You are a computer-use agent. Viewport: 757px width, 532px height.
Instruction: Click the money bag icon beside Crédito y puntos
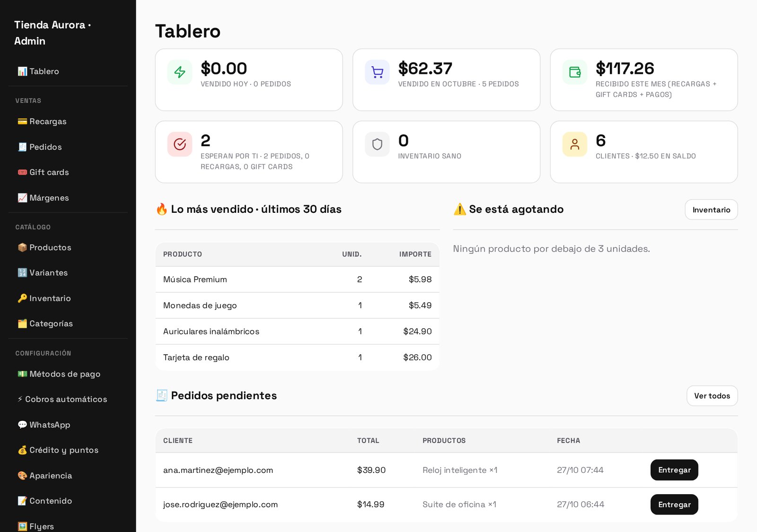pyautogui.click(x=22, y=450)
